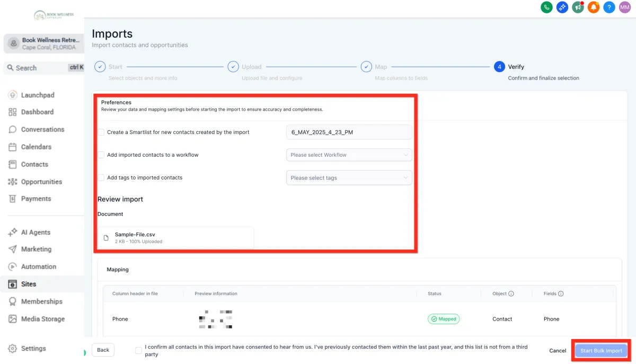The height and width of the screenshot is (364, 636).
Task: Click the Smartlist name input field
Action: [349, 132]
